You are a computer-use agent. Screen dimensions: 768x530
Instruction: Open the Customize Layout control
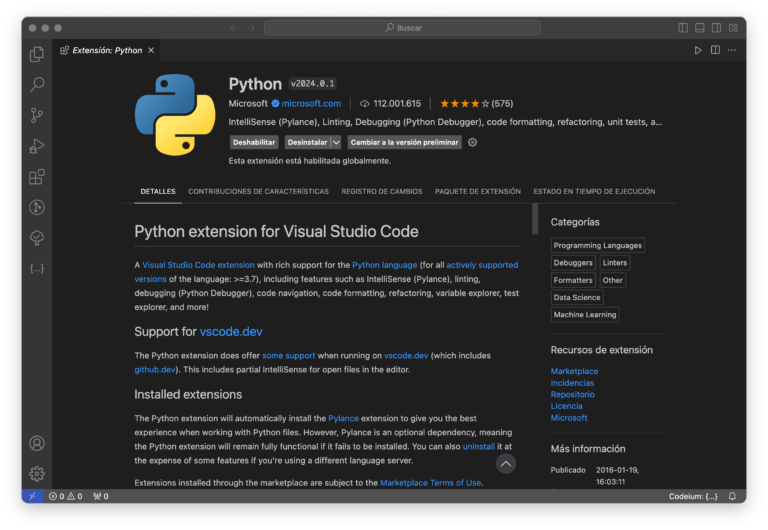(x=733, y=28)
